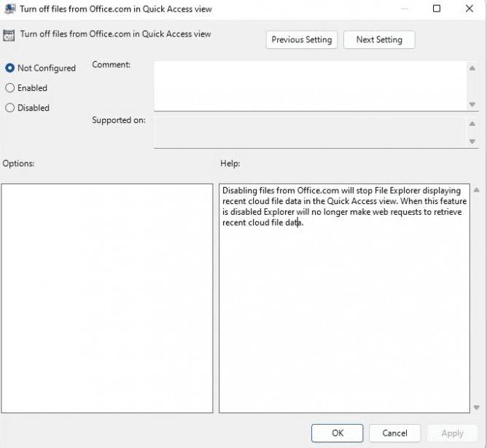
Task: Click the Help description text area
Action: pos(344,298)
